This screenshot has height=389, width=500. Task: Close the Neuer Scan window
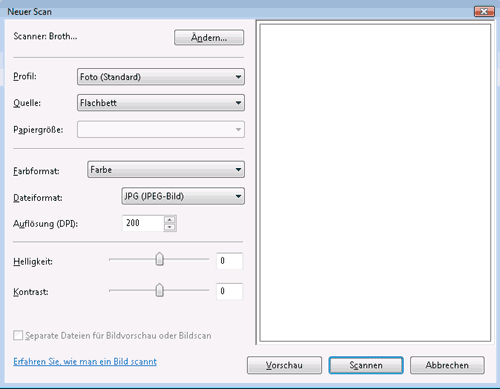point(484,11)
